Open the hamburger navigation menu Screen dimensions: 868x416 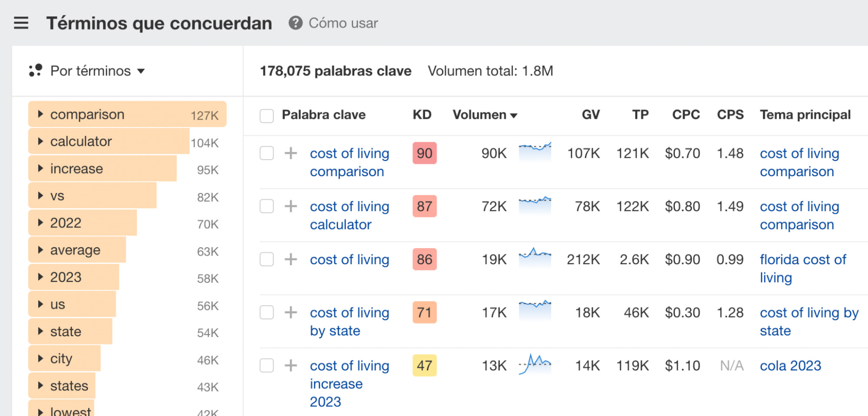tap(20, 23)
